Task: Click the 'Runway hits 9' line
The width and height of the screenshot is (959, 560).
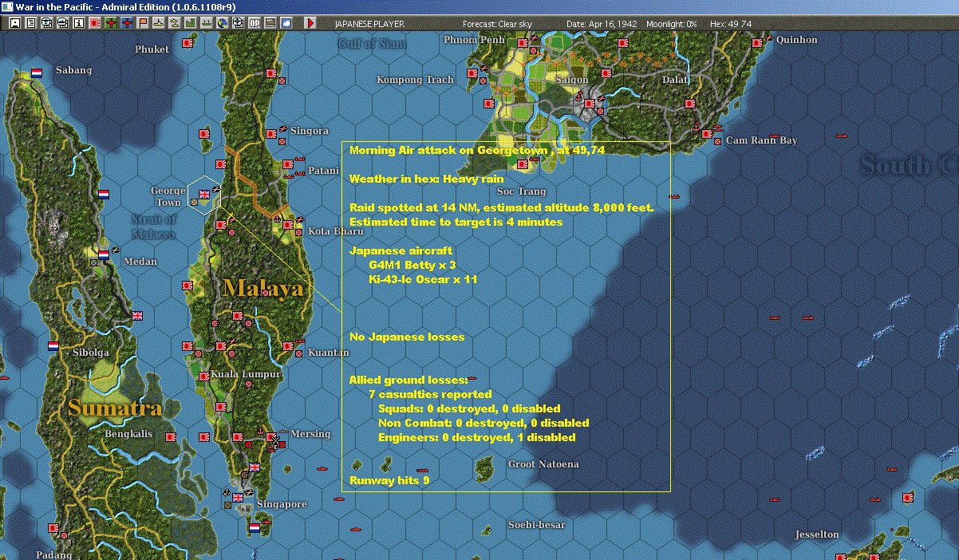Action: [x=389, y=480]
